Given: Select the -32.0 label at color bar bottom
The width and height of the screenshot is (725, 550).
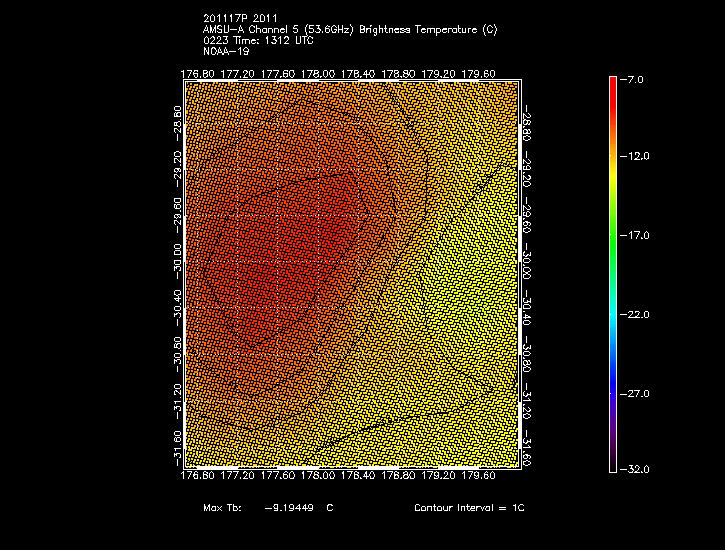Looking at the screenshot, I should [636, 469].
